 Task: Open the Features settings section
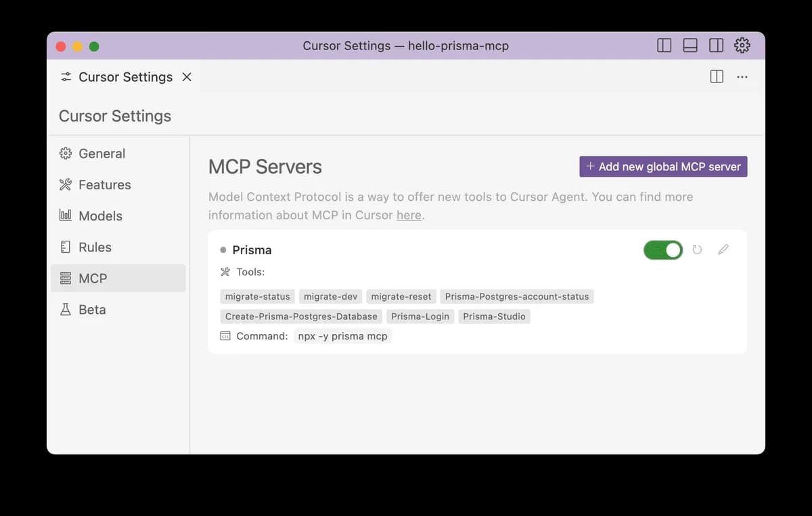point(118,185)
